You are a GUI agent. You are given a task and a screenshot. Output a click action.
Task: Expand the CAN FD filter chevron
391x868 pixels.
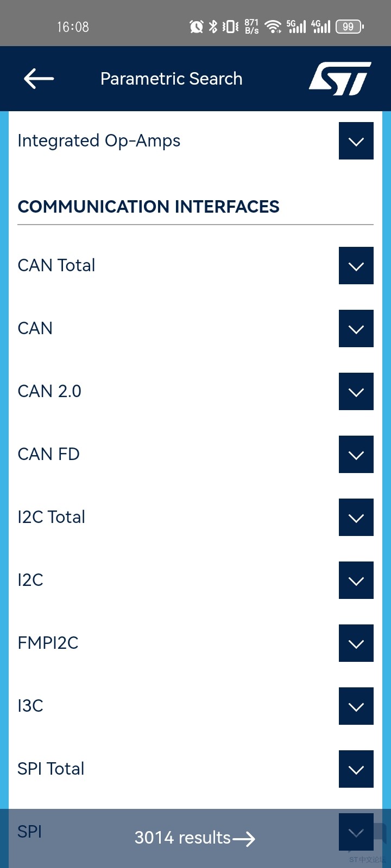tap(356, 455)
